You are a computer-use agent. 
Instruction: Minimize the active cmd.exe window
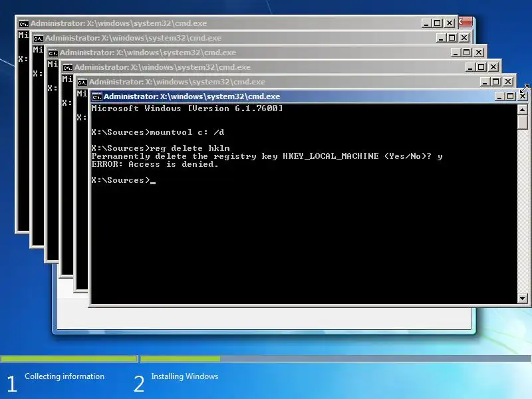499,96
